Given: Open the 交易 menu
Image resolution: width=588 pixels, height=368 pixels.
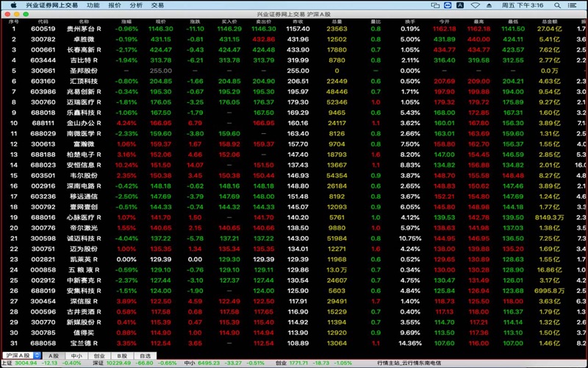Looking at the screenshot, I should click(157, 5).
